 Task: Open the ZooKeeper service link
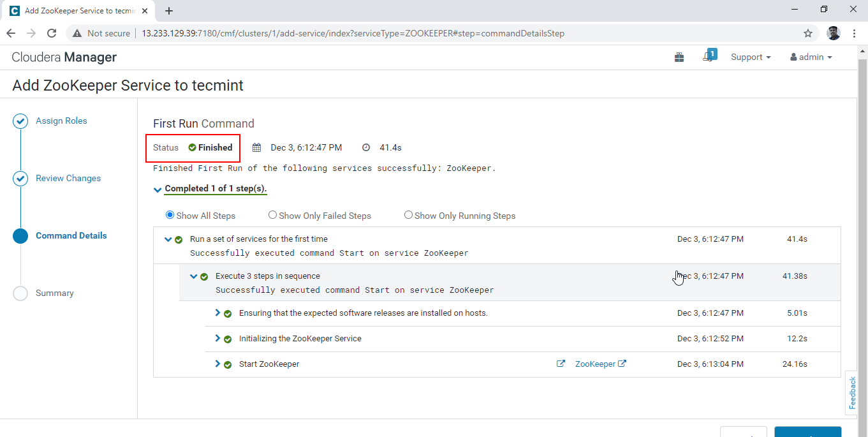[x=595, y=364]
